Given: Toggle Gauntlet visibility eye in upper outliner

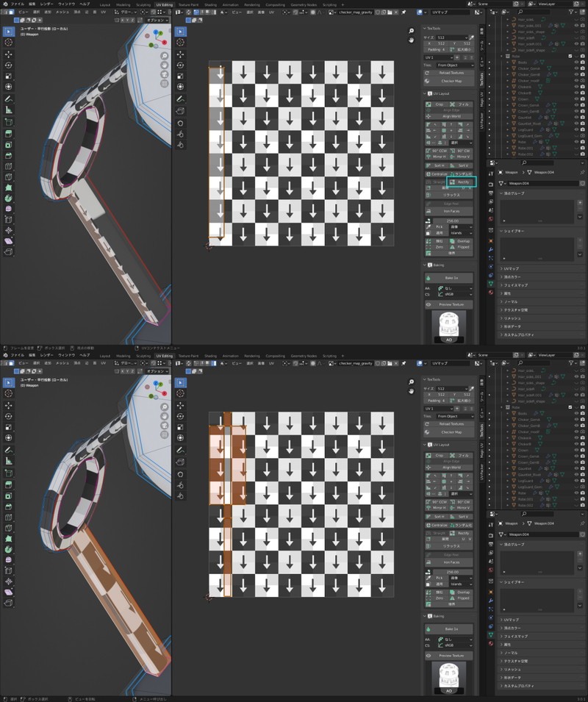Looking at the screenshot, I should click(x=576, y=118).
